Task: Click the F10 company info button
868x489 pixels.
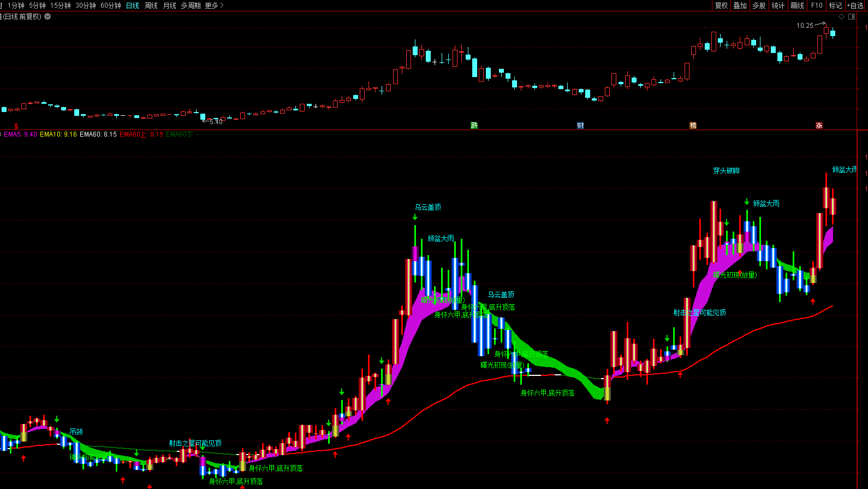Action: pos(817,5)
